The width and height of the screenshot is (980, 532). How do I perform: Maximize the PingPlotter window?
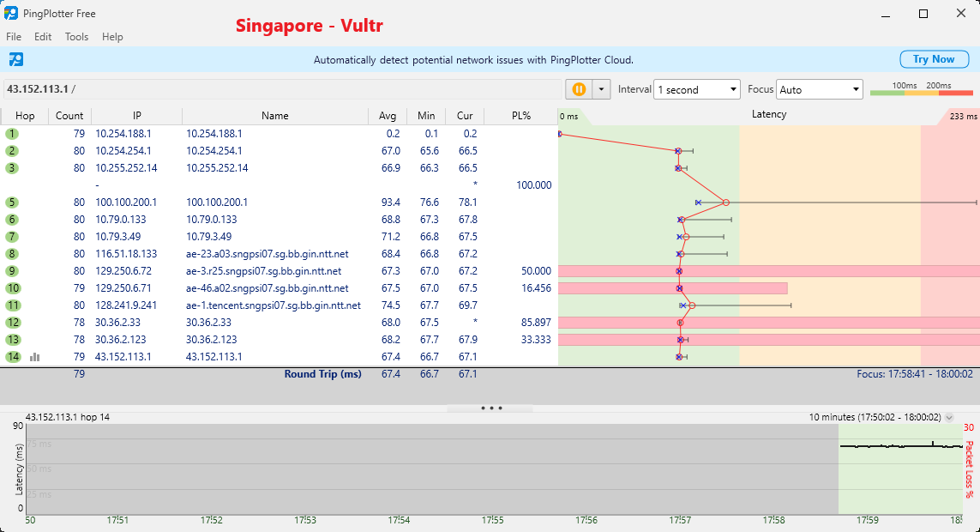click(x=923, y=14)
